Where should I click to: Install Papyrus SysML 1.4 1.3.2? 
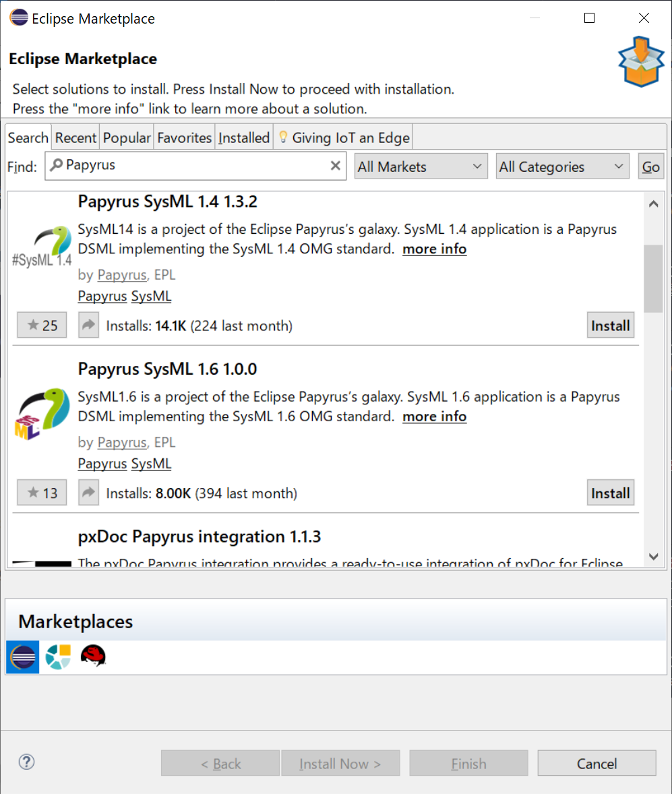pyautogui.click(x=610, y=325)
